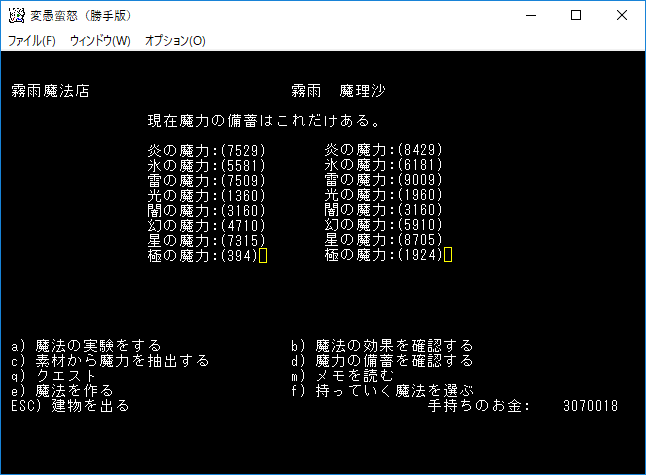Viewport: 646px width, 475px height.
Task: Open the オプション(O) menu
Action: [175, 41]
